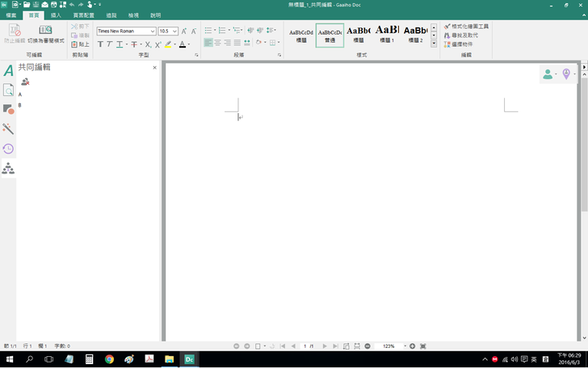Viewport: 588px width, 369px height.
Task: Click the remove collaborator icon
Action: click(25, 82)
